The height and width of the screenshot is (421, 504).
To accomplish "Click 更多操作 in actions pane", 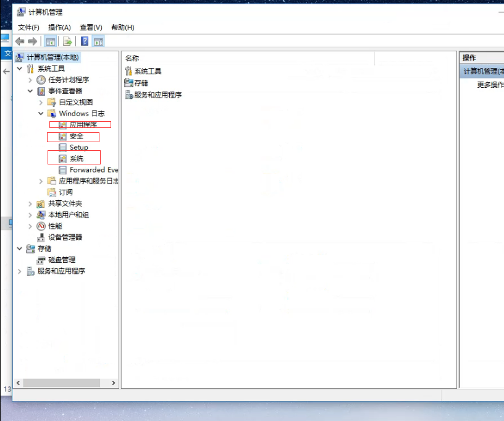I will click(x=490, y=85).
